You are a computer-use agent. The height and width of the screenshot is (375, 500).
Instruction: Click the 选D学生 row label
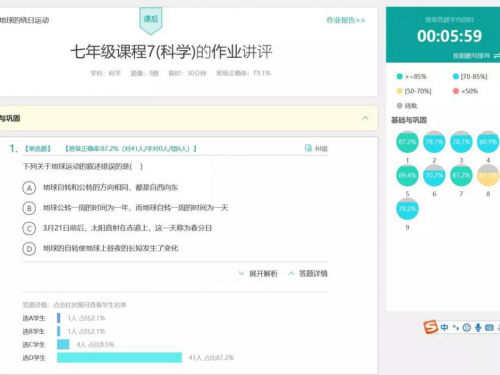tap(34, 358)
